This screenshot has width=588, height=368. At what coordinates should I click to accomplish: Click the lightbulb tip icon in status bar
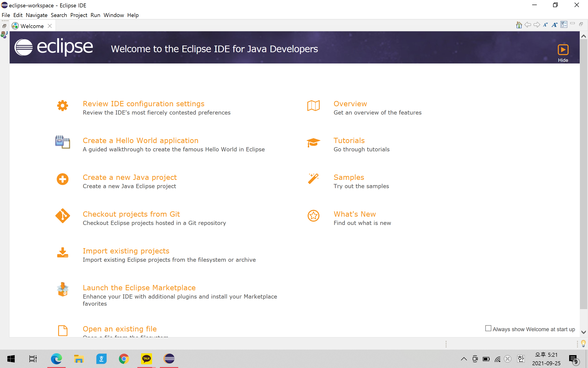click(583, 343)
